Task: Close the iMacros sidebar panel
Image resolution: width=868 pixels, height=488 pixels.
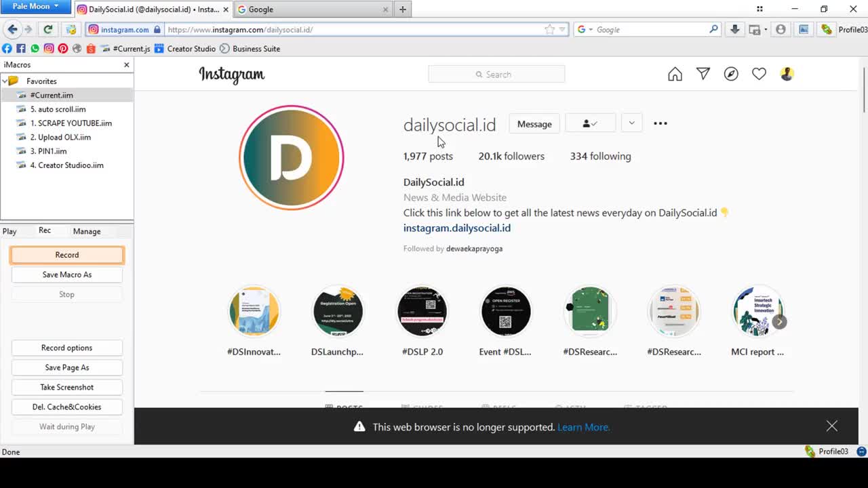Action: 126,65
